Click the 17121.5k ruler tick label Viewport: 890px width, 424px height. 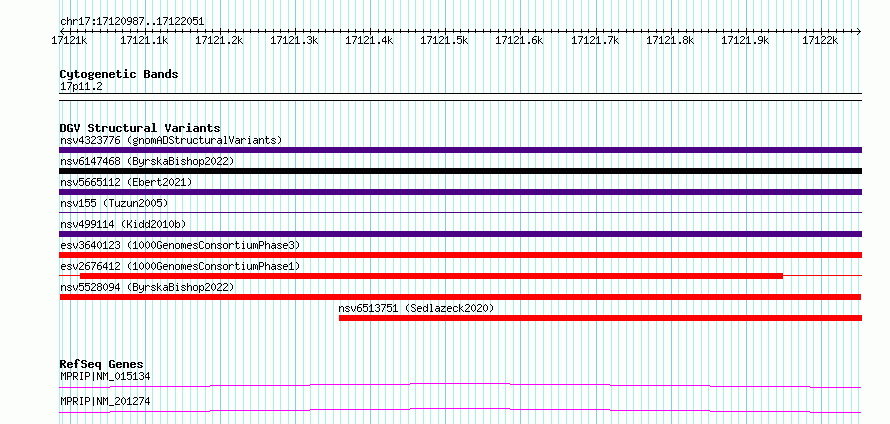(x=444, y=40)
